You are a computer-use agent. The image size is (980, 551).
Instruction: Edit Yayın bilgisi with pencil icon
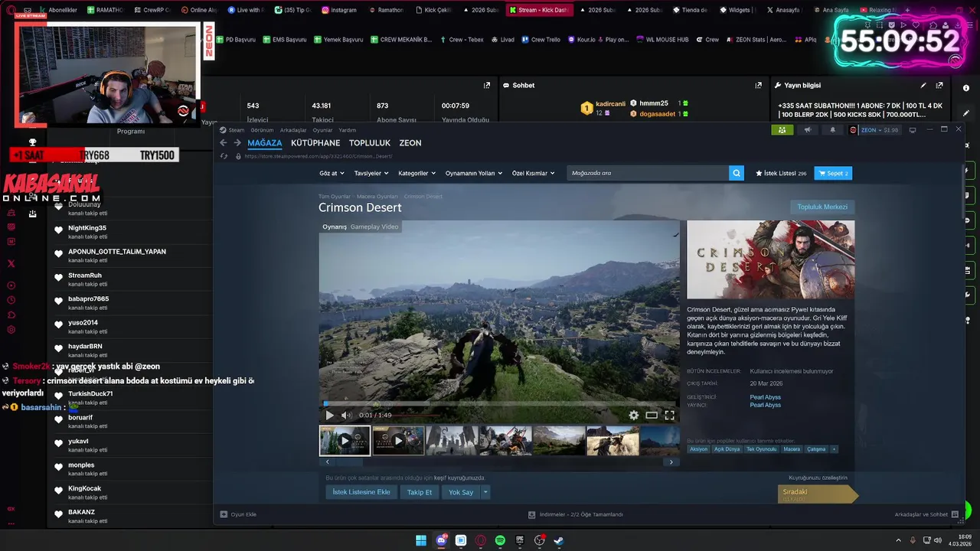[x=923, y=86]
